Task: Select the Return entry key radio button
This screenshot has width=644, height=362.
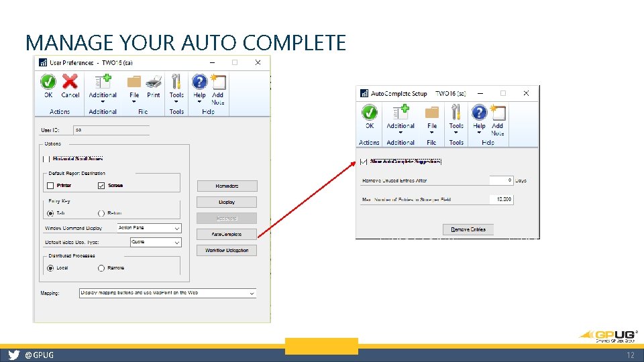Action: [101, 213]
